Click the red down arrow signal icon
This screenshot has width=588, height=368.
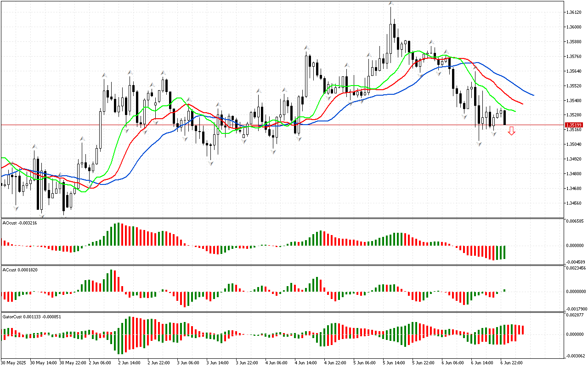tap(511, 132)
